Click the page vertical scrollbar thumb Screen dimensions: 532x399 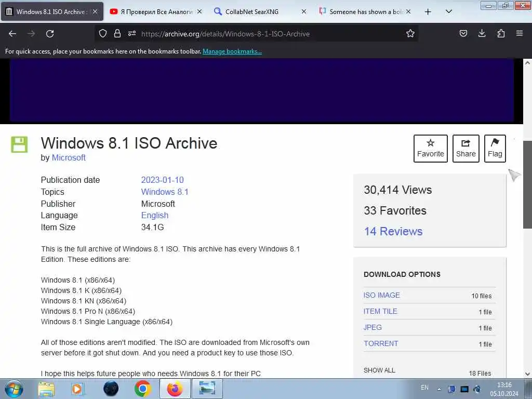point(527,184)
